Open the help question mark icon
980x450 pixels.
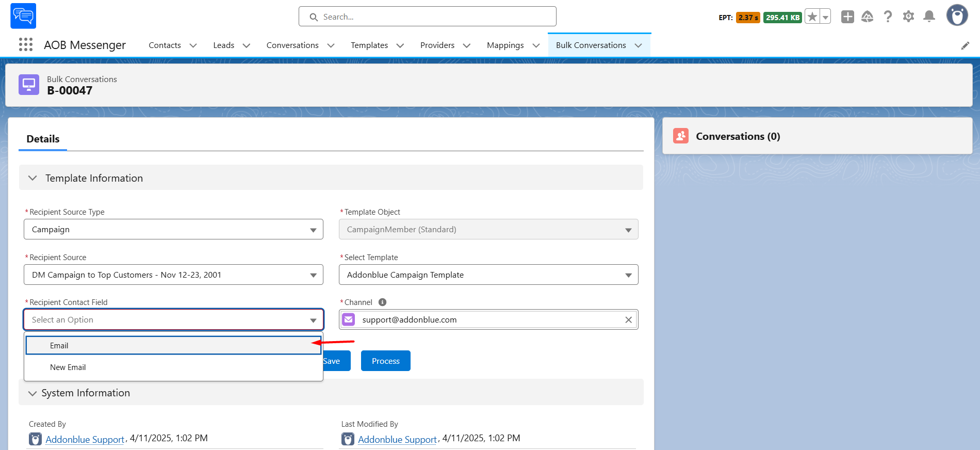click(888, 17)
